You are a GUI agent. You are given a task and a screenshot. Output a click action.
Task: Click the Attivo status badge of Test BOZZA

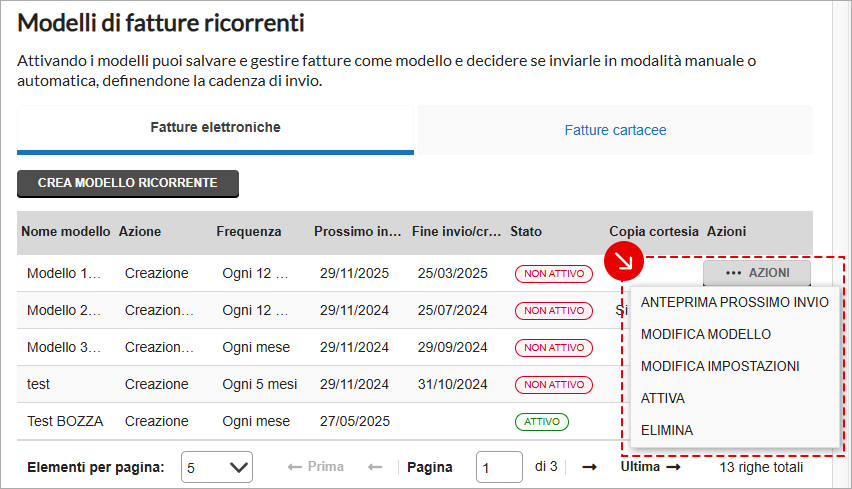(542, 422)
